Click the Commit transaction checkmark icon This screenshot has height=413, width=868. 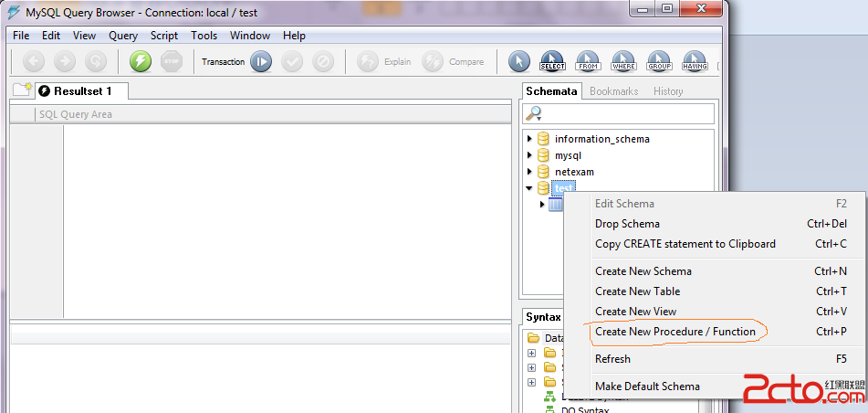(x=292, y=61)
